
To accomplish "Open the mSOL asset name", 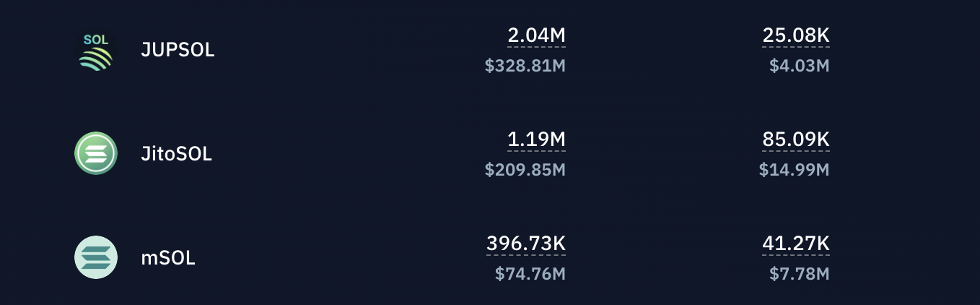I will [x=168, y=258].
